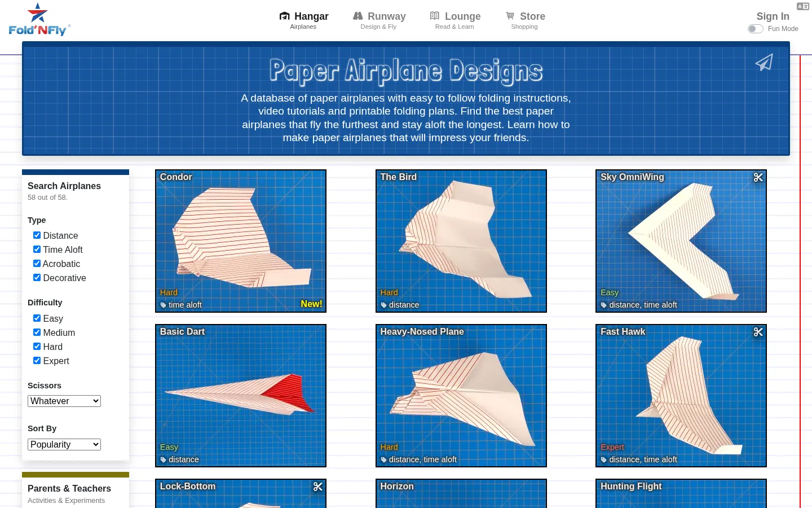
Task: Go to the Runway Design & Fly tab
Action: click(x=379, y=20)
